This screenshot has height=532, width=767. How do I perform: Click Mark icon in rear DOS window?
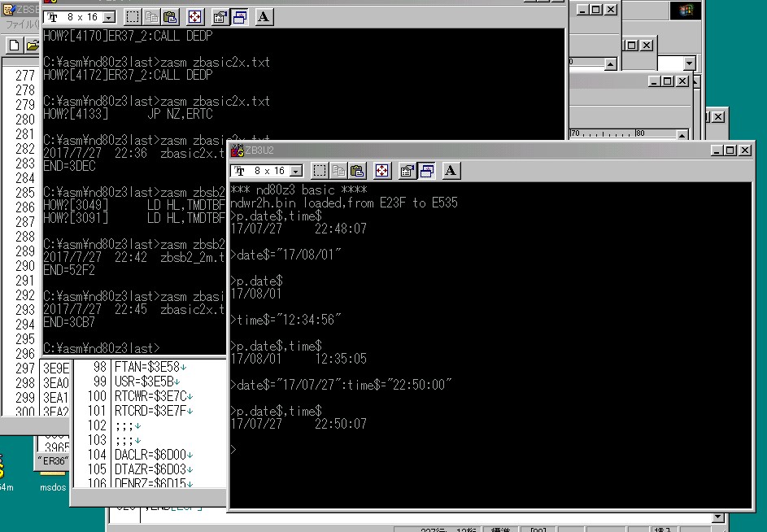coord(132,17)
